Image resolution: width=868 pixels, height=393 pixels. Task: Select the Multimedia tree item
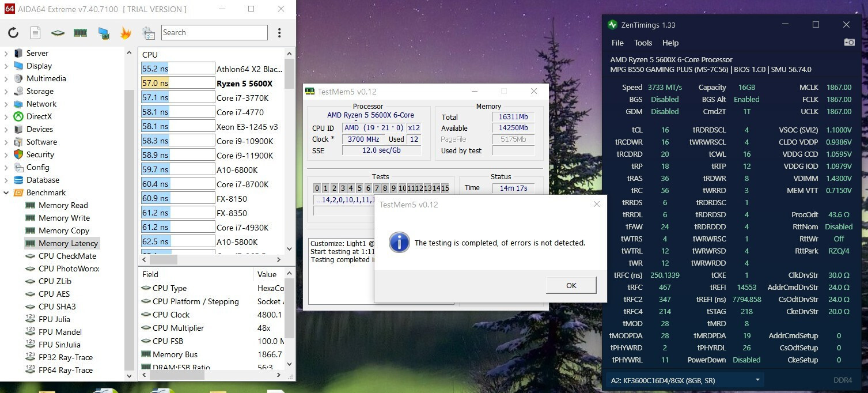point(46,78)
